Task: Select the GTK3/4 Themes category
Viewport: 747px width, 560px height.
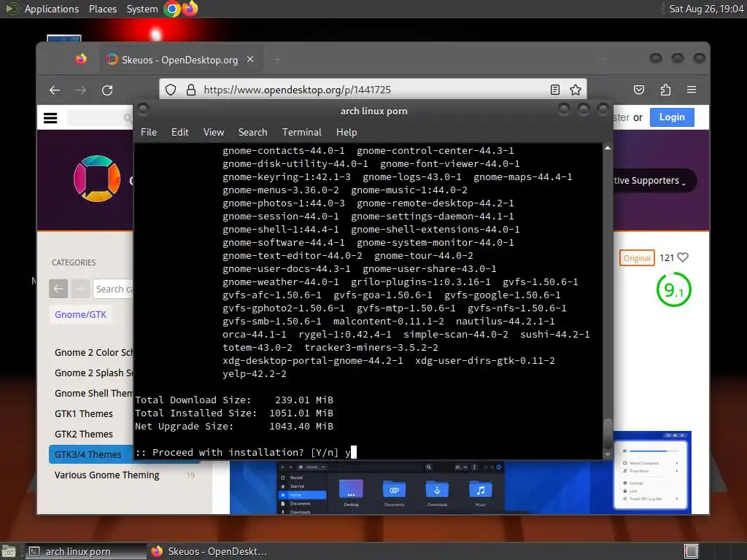Action: click(x=91, y=454)
